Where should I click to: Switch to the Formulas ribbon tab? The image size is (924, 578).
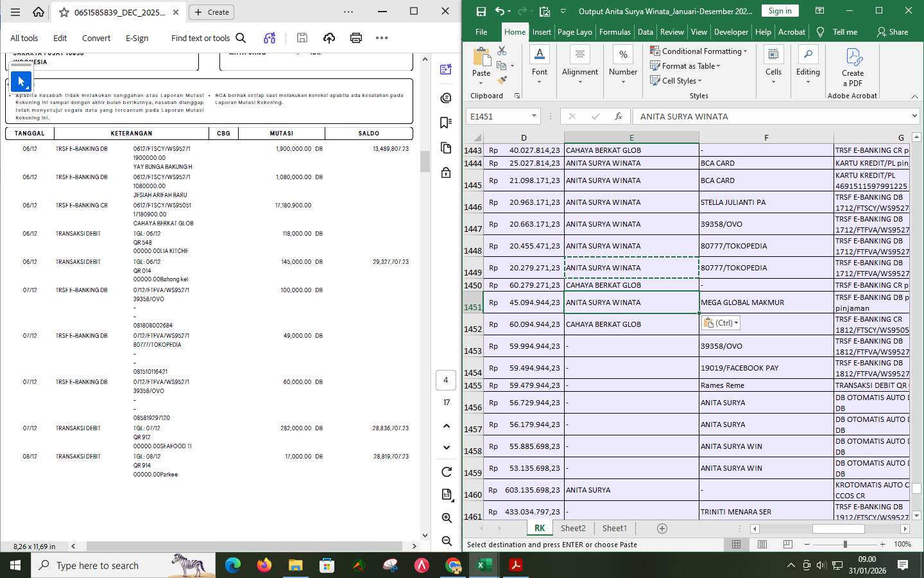[x=615, y=31]
